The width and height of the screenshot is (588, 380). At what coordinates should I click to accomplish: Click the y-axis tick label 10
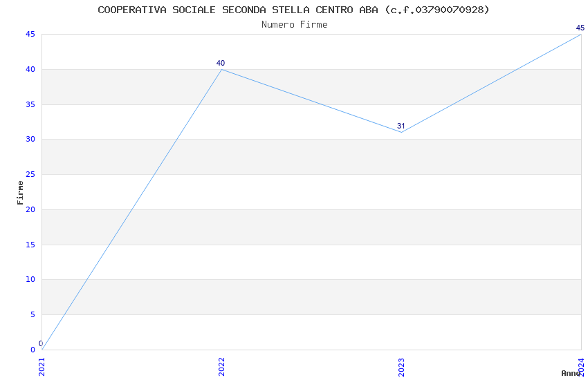tap(30, 280)
